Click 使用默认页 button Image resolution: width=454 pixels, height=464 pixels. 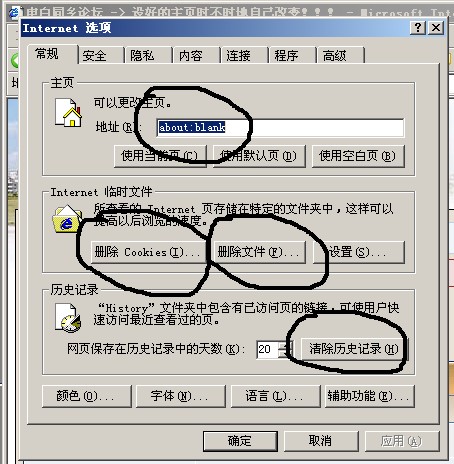point(259,156)
